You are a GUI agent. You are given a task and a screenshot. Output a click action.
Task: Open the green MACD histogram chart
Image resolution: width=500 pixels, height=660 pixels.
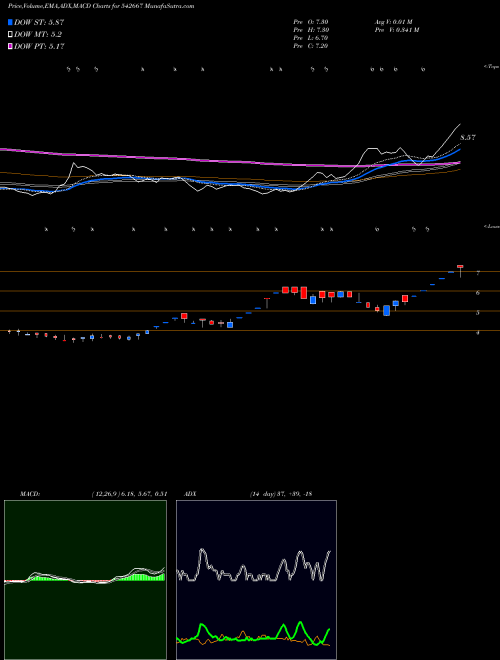point(85,580)
